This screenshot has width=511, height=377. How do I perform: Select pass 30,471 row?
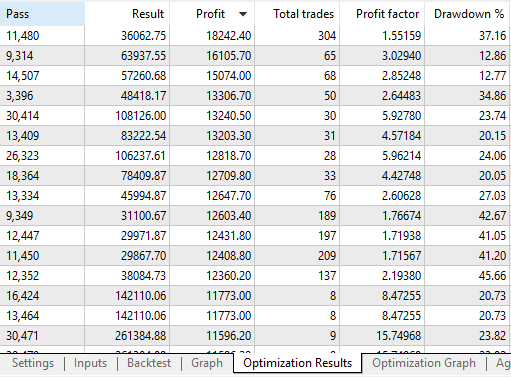click(x=255, y=336)
